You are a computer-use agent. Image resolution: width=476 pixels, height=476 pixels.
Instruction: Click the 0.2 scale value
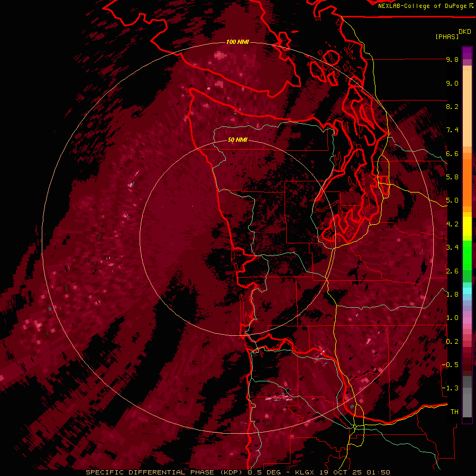452,342
